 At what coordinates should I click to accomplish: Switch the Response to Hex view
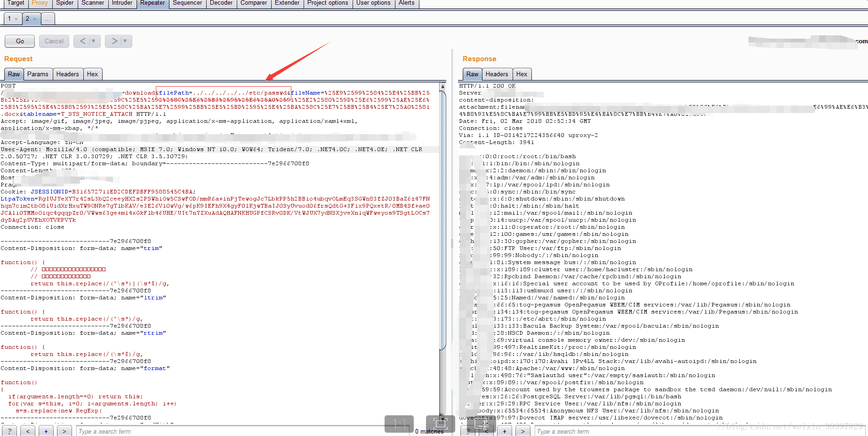(x=522, y=74)
